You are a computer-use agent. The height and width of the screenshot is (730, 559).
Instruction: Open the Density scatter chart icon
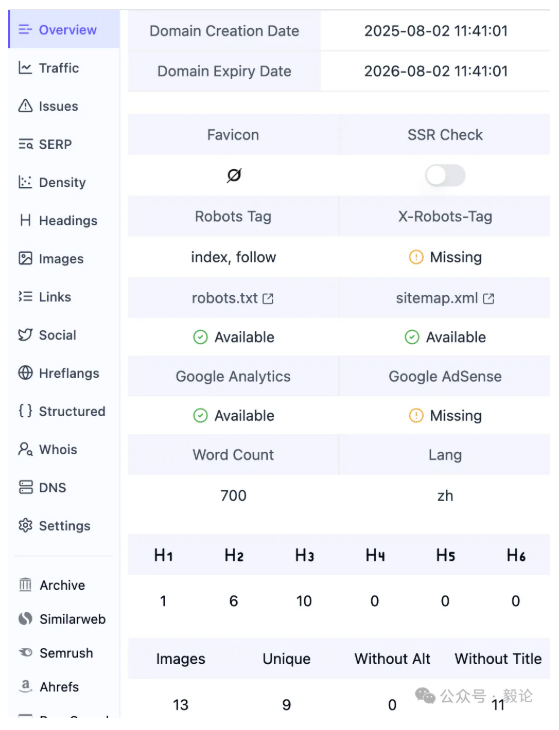click(x=25, y=182)
